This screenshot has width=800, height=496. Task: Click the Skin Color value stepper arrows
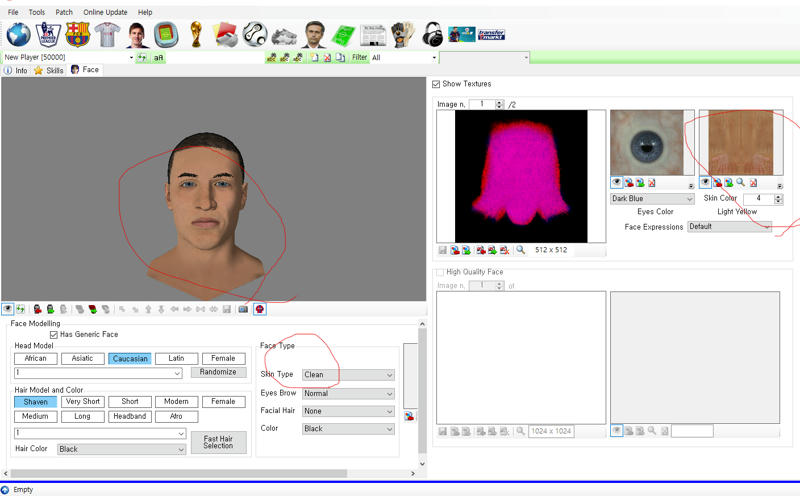(779, 199)
